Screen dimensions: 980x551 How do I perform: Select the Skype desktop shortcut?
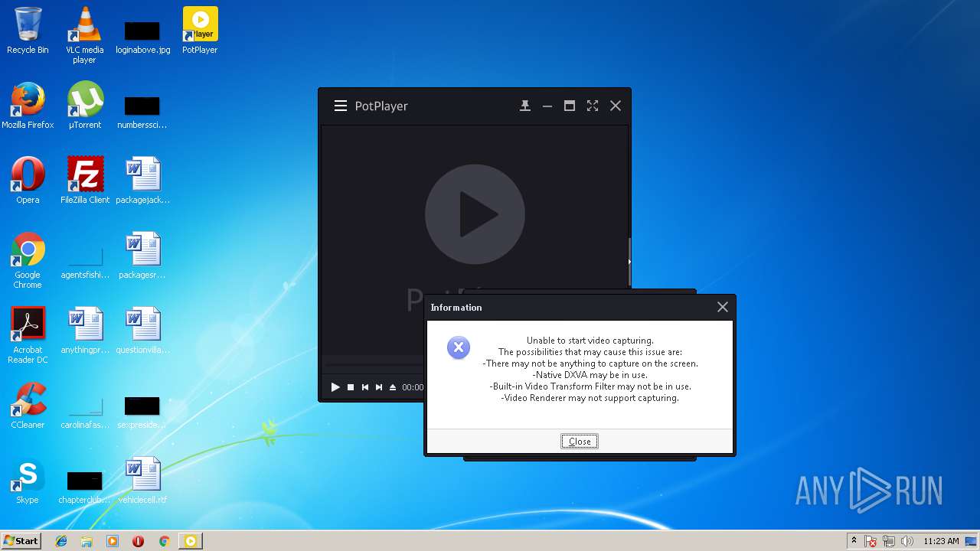(x=28, y=481)
